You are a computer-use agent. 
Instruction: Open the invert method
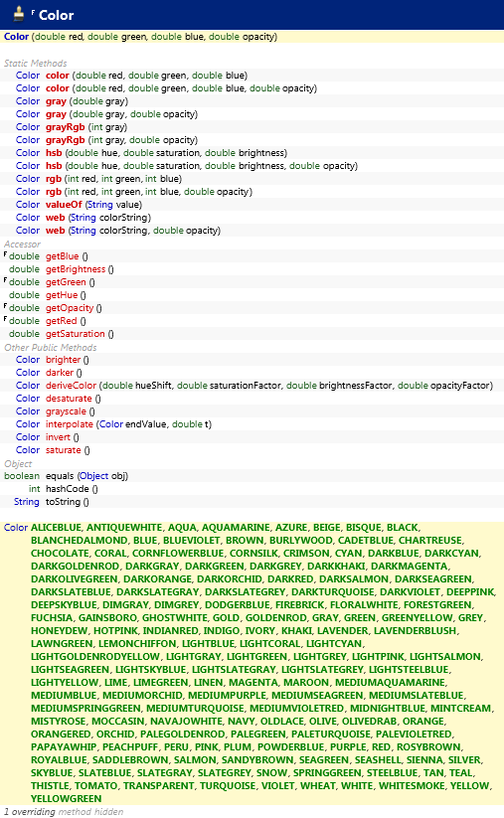pos(58,437)
